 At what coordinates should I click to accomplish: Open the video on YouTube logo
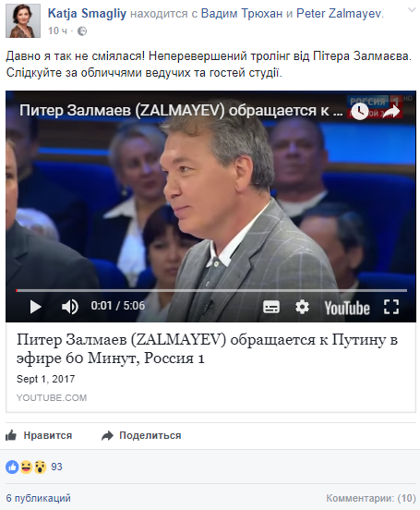347,308
